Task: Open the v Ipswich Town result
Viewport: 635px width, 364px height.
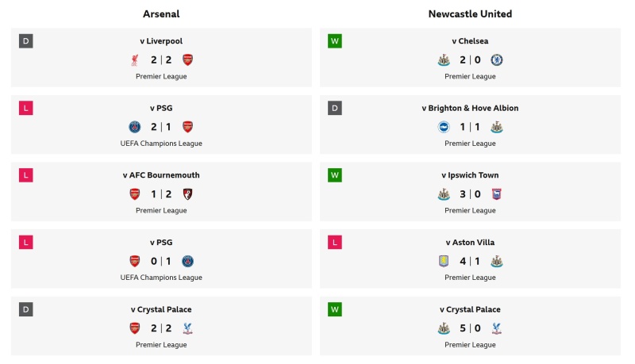Action: 470,175
